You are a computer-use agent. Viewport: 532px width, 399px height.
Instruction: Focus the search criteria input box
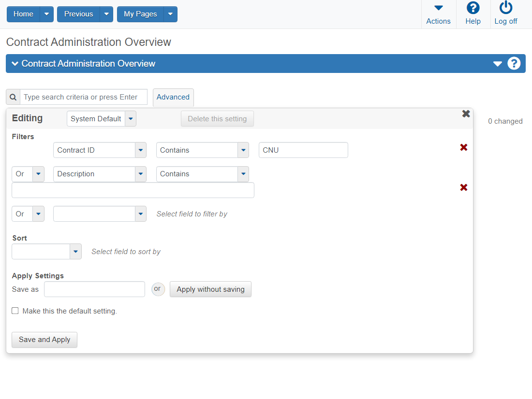click(x=84, y=97)
